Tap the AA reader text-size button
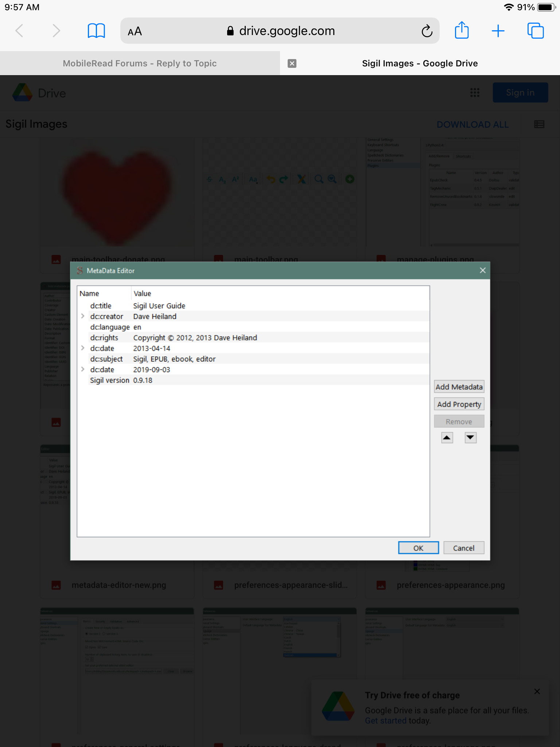This screenshot has width=560, height=747. click(x=135, y=31)
